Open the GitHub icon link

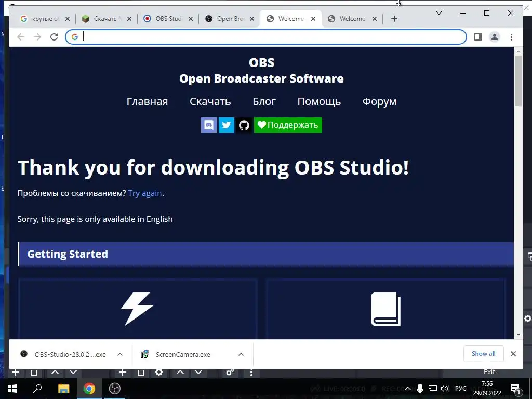(x=244, y=125)
